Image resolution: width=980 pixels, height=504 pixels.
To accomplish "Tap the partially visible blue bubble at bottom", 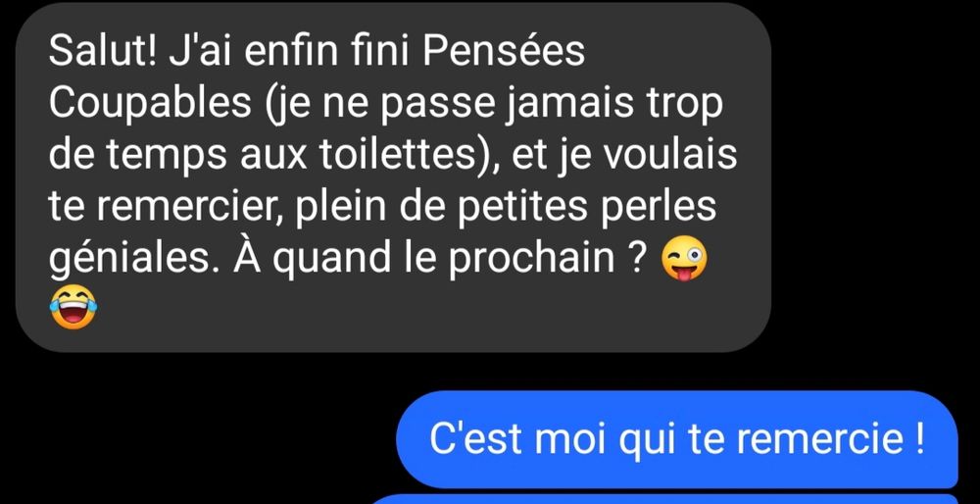I will [664, 499].
